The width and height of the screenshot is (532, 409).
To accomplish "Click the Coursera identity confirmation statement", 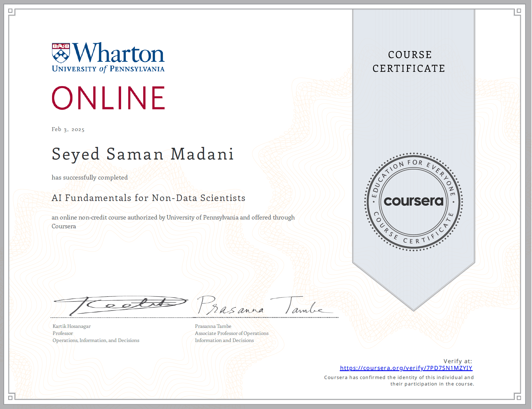I will click(x=399, y=380).
